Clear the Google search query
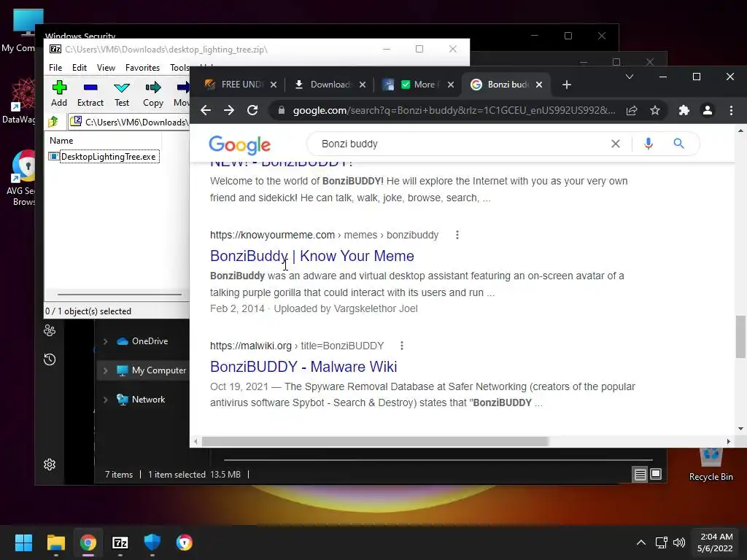Screen dimensions: 747x560 point(616,144)
